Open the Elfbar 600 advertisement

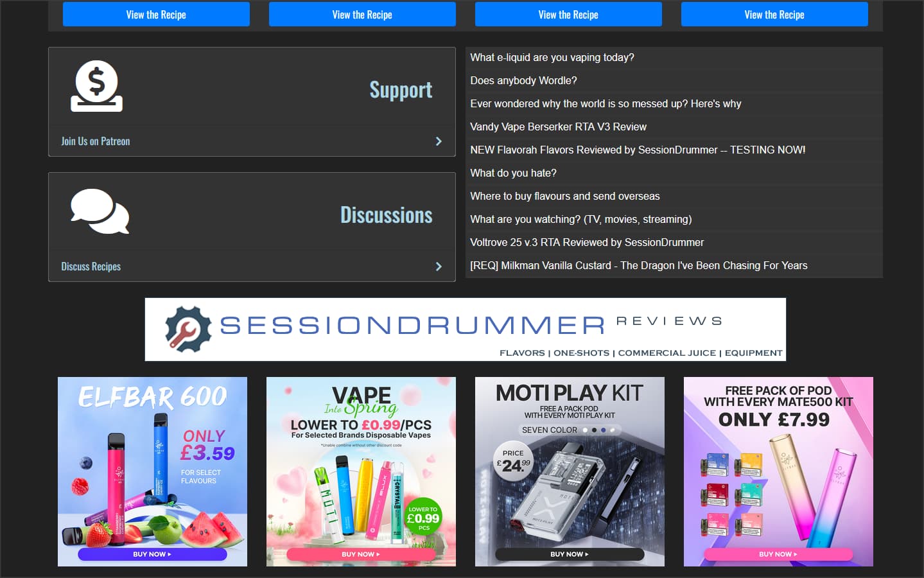[x=152, y=471]
